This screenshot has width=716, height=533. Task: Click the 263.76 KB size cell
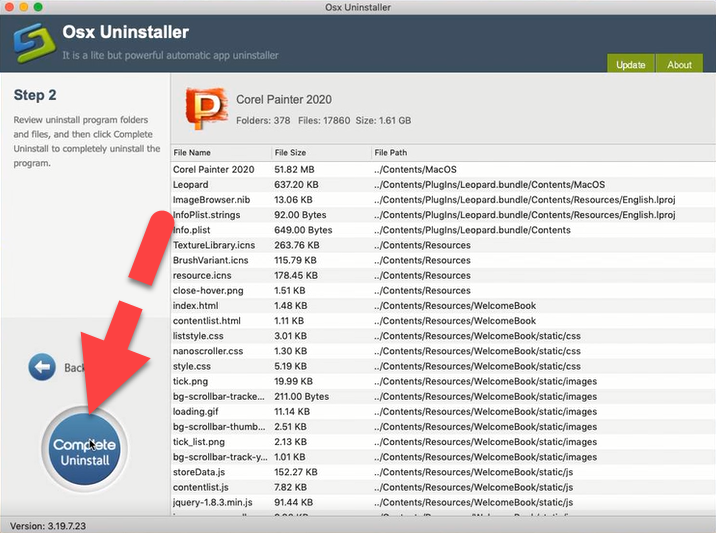pyautogui.click(x=297, y=245)
